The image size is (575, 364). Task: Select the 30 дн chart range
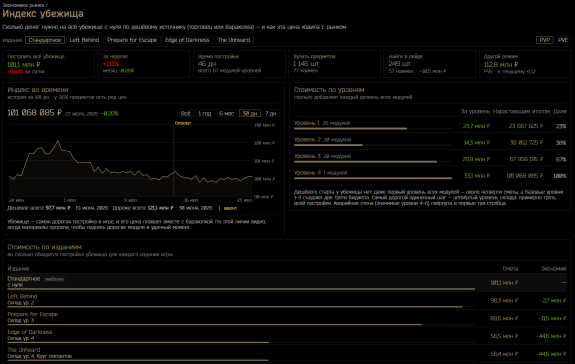click(250, 114)
